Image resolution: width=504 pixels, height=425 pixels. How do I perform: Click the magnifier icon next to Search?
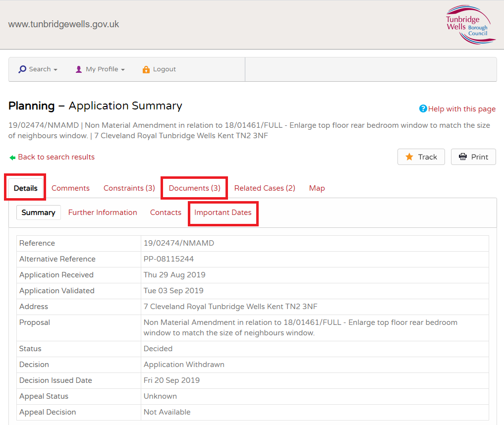click(22, 69)
